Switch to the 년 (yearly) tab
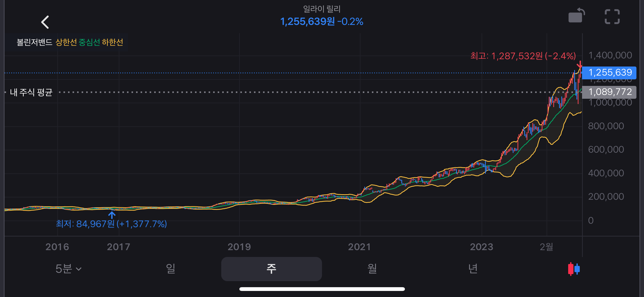Viewport: 644px width, 297px height. [473, 269]
